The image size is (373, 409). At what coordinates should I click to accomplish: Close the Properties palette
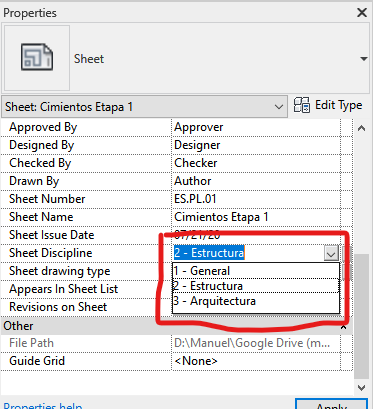pos(362,13)
